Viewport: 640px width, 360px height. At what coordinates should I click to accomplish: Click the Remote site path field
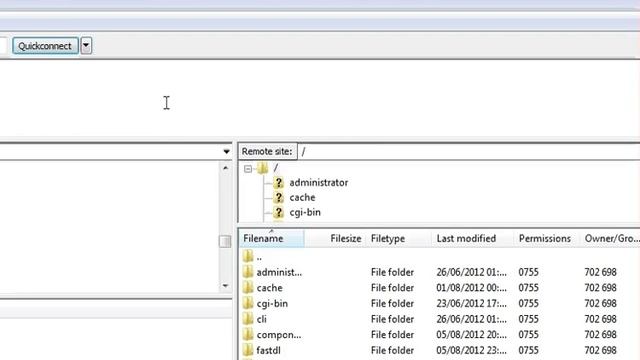[x=469, y=151]
